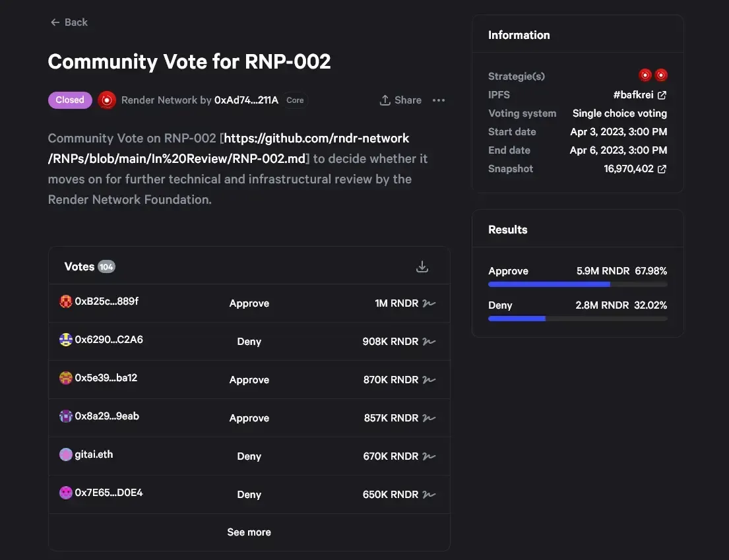Viewport: 729px width, 560px height.
Task: Click the Core badge
Action: coord(295,100)
